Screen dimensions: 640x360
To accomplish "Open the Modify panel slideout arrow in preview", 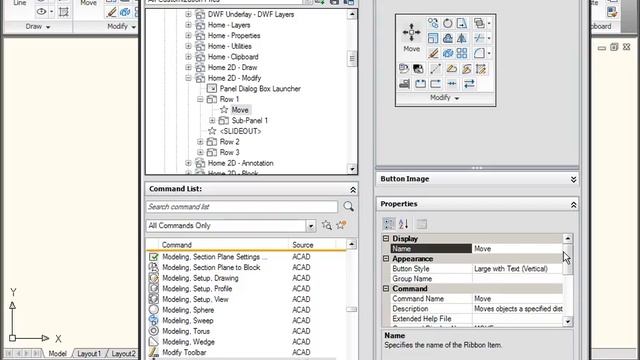I will [457, 98].
